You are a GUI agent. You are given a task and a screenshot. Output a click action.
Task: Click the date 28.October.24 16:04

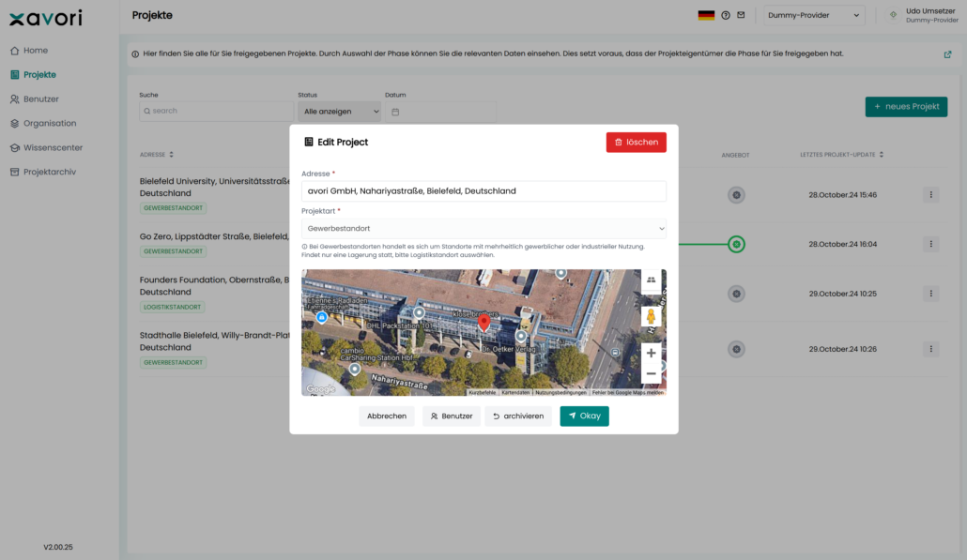(x=842, y=244)
